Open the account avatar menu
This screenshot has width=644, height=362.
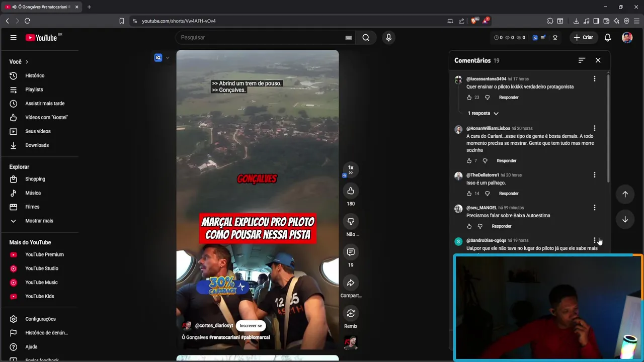tap(627, 38)
